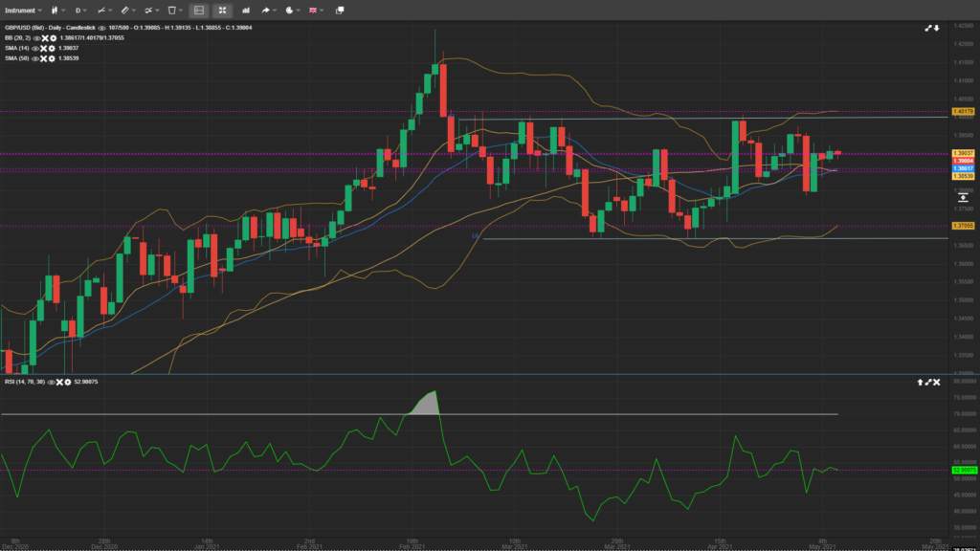This screenshot has height=551, width=980.
Task: Click main chart maximize diagonal arrows icon
Action: (x=928, y=28)
